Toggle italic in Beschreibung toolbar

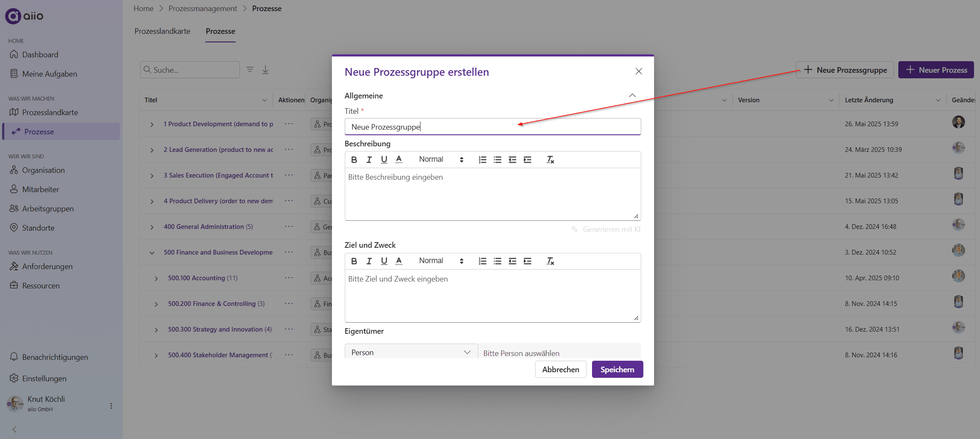tap(369, 160)
